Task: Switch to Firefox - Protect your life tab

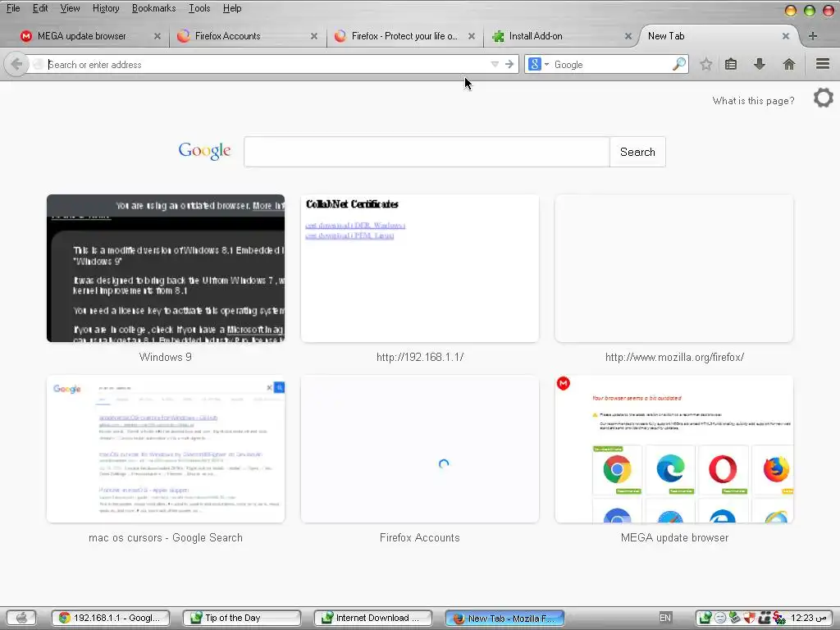Action: tap(404, 36)
